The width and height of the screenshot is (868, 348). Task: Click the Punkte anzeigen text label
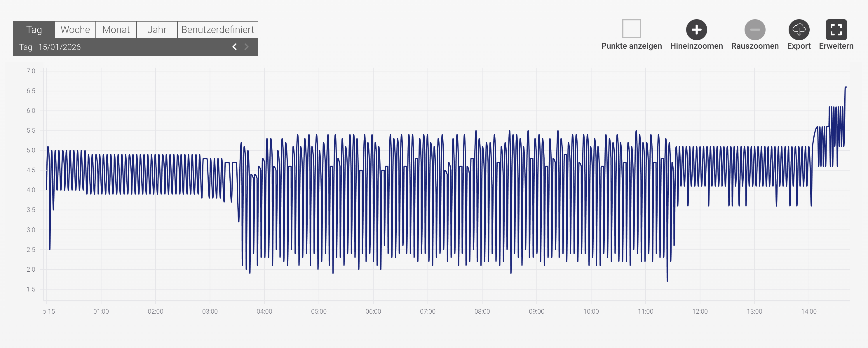point(631,46)
